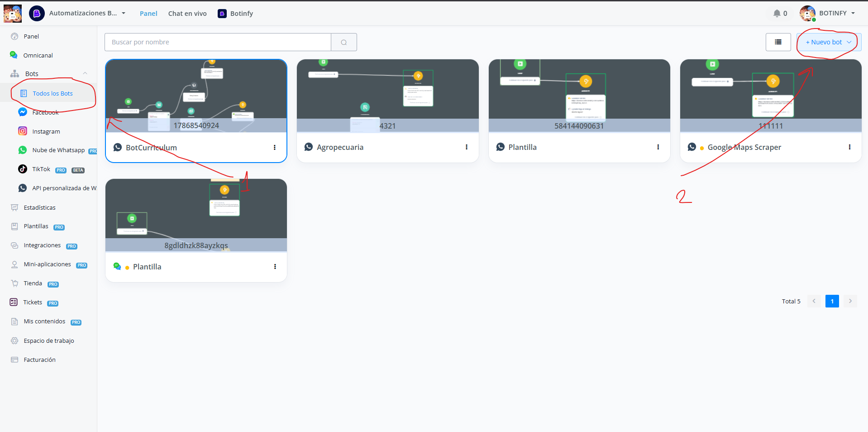The width and height of the screenshot is (868, 432).
Task: Open Espacio de trabajo settings
Action: pos(49,341)
